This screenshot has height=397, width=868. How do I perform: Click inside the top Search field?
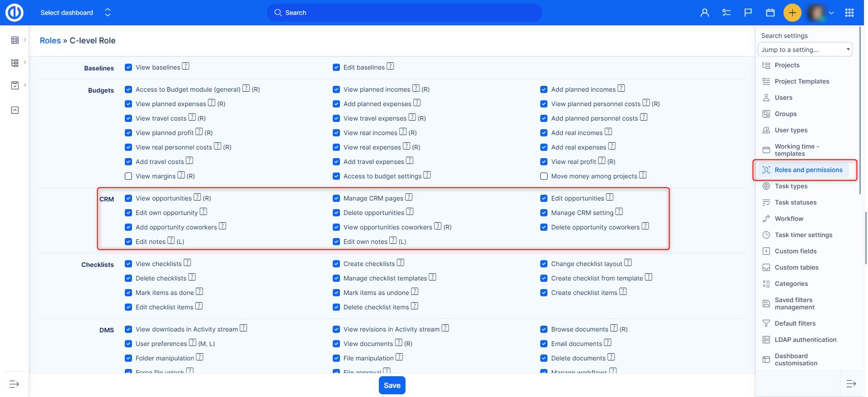point(404,13)
